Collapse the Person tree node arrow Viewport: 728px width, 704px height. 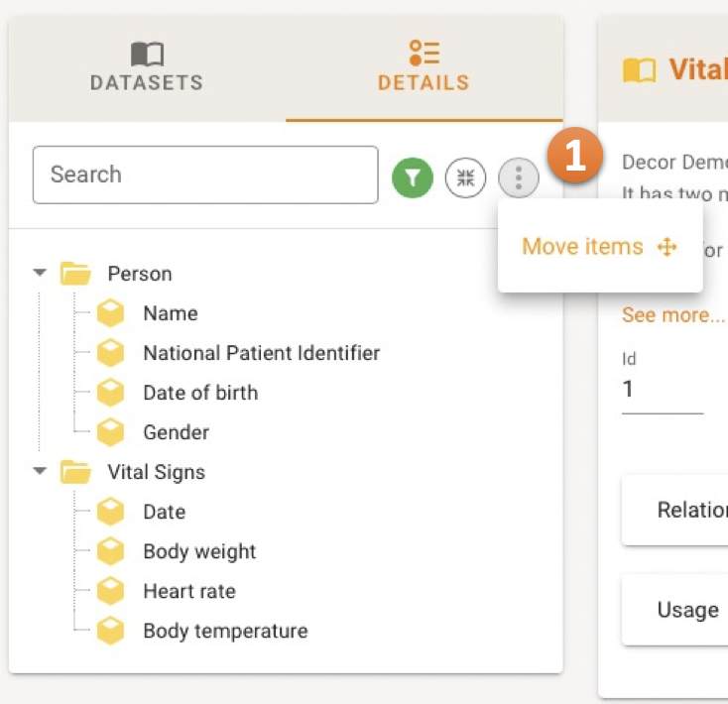pyautogui.click(x=40, y=273)
